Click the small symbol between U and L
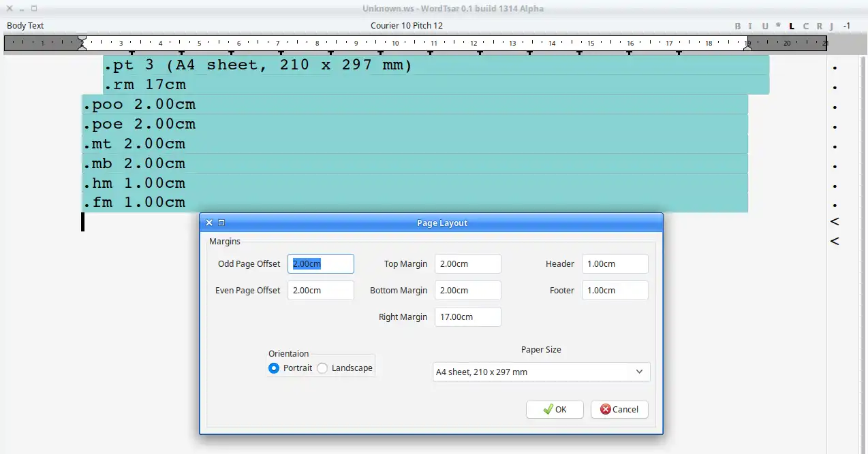 coord(778,25)
